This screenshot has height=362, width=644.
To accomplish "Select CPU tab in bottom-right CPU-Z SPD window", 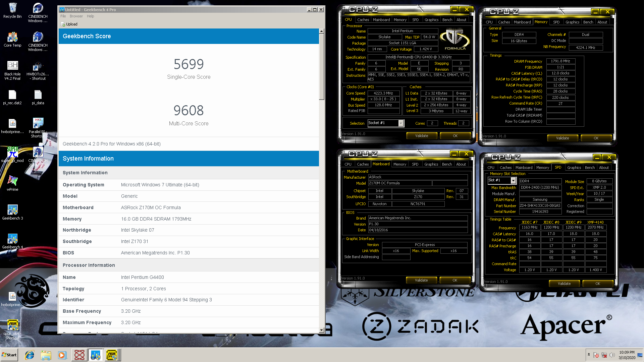I will tap(491, 168).
